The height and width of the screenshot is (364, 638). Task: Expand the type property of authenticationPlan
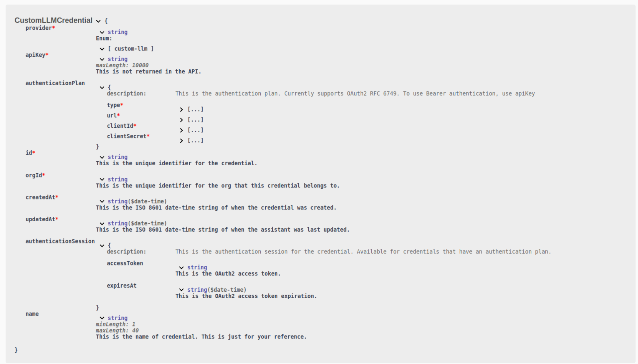pyautogui.click(x=181, y=109)
